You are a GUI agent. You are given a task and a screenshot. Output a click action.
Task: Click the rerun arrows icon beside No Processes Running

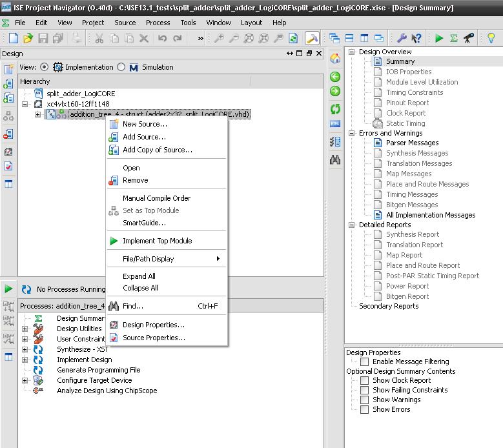[x=26, y=290]
